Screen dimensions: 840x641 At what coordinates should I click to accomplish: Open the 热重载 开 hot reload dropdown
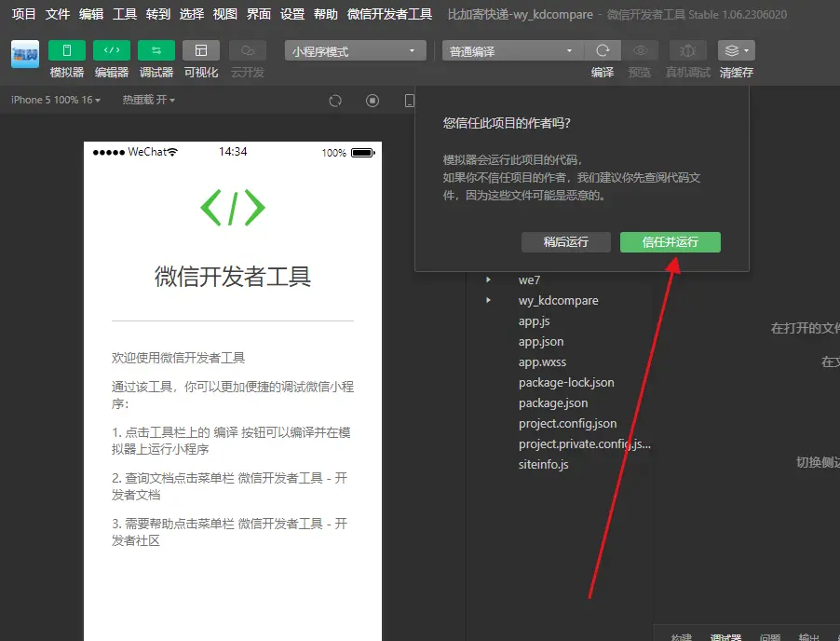tap(148, 100)
